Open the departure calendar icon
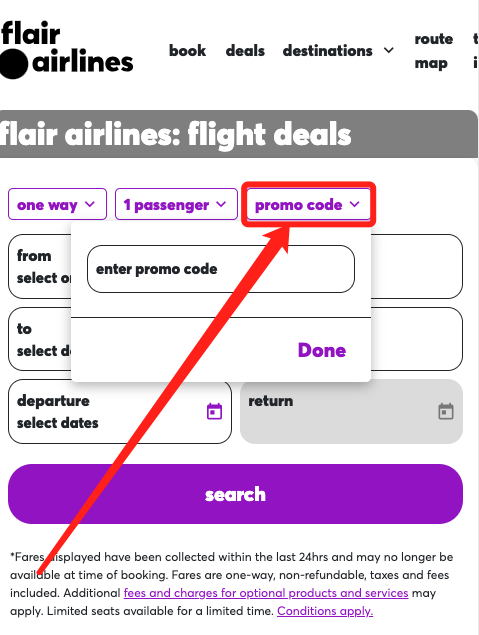Screen dimensions: 479x635 point(214,411)
